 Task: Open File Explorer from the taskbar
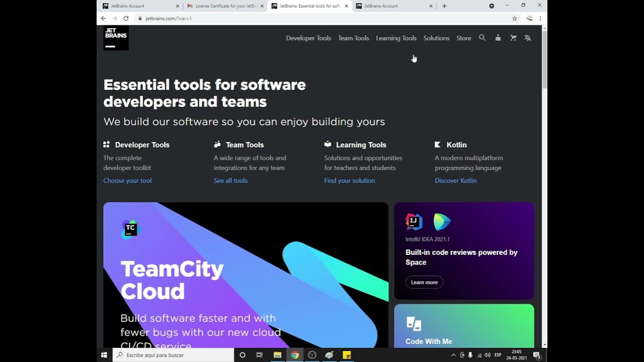(277, 355)
